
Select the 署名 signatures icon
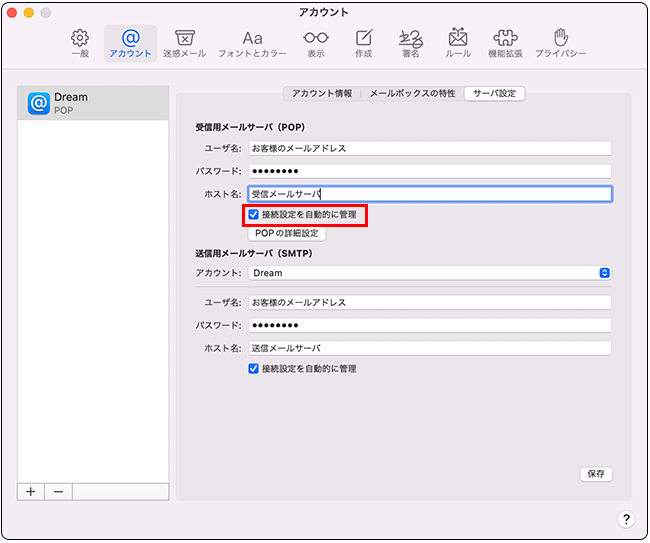point(410,42)
